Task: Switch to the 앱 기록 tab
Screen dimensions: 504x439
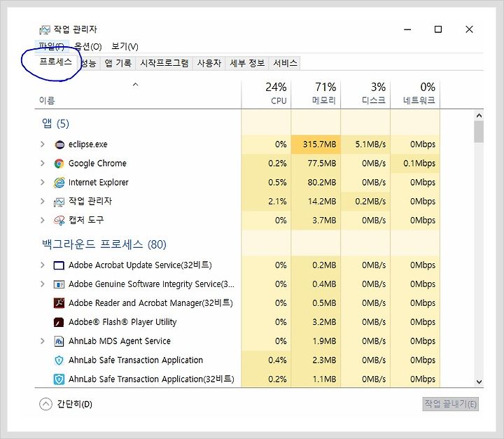Action: point(118,63)
